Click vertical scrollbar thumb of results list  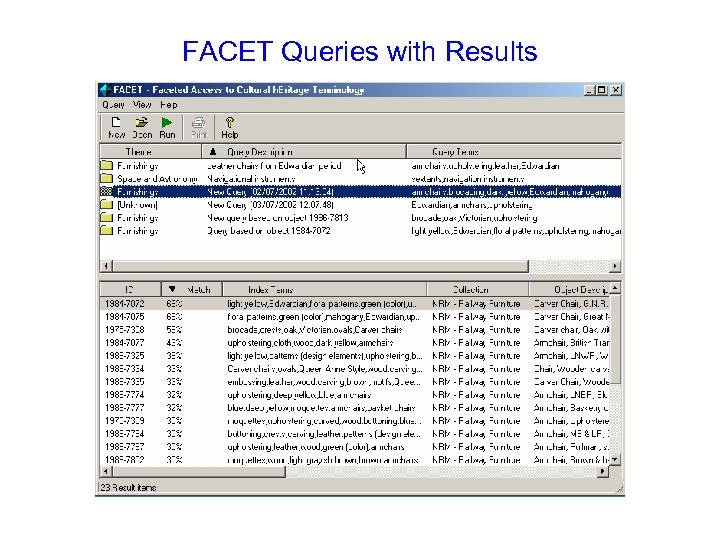coord(615,338)
